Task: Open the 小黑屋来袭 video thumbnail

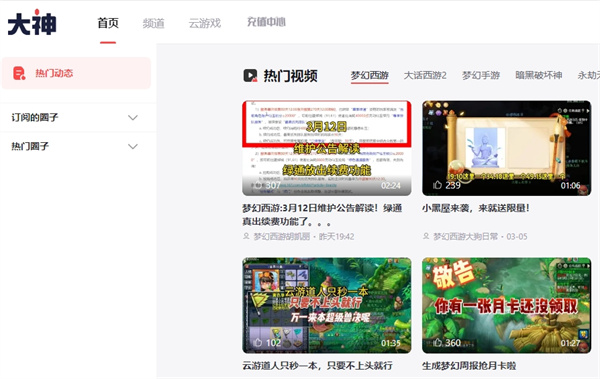Action: [x=507, y=148]
